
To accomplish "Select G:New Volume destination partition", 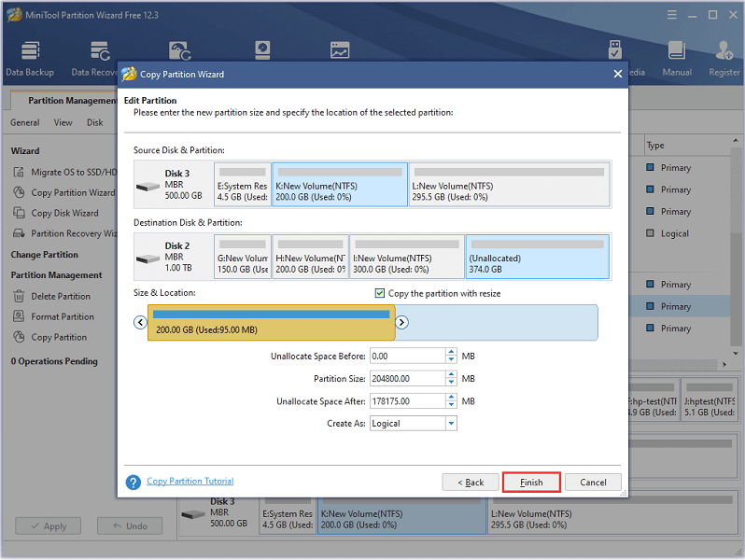I will [x=243, y=257].
